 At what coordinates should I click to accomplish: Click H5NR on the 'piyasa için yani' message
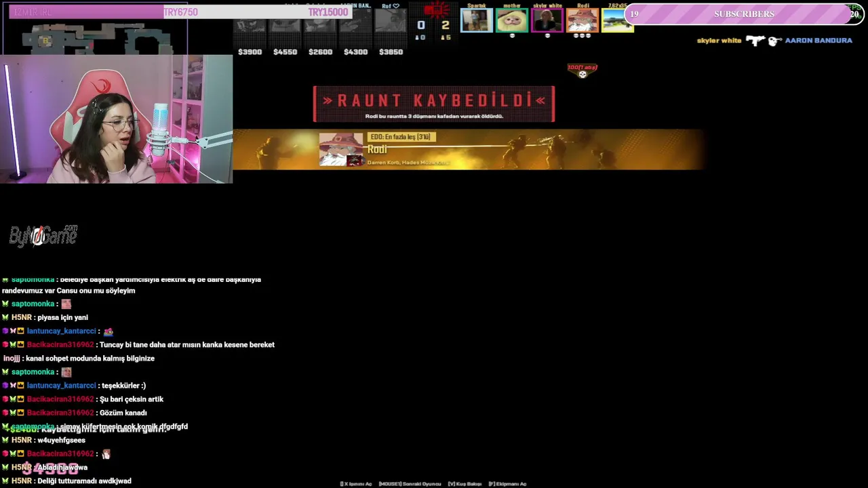(x=22, y=318)
